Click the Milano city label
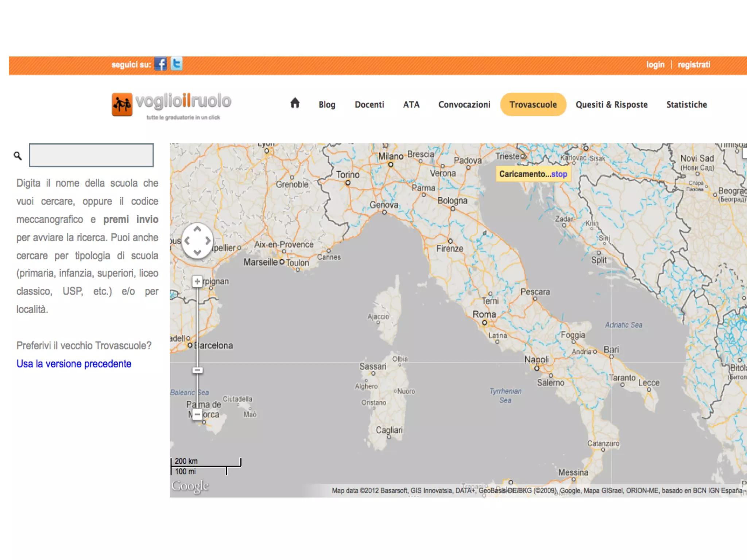Image resolution: width=747 pixels, height=560 pixels. click(x=391, y=156)
